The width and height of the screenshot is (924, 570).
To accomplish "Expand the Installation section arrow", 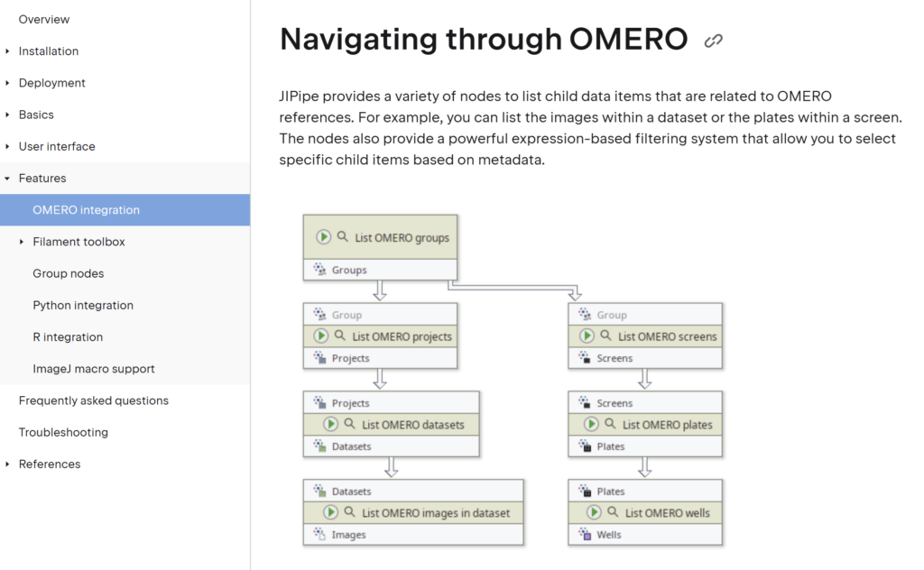I will point(7,51).
